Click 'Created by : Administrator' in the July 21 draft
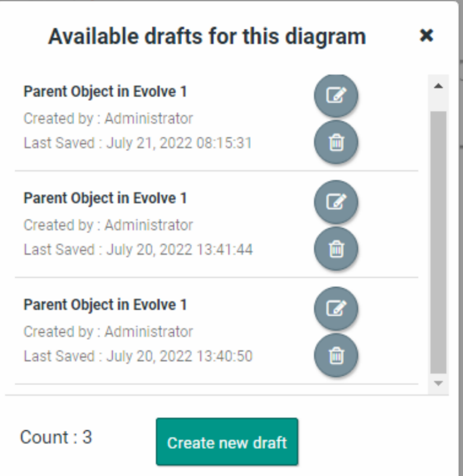Viewport: 463px width, 476px height. pyautogui.click(x=108, y=119)
